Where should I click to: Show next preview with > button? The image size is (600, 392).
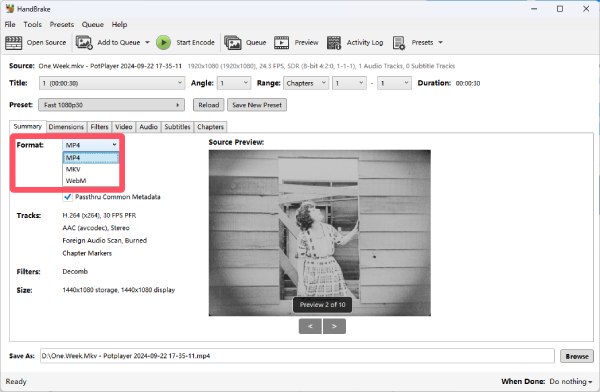[334, 326]
